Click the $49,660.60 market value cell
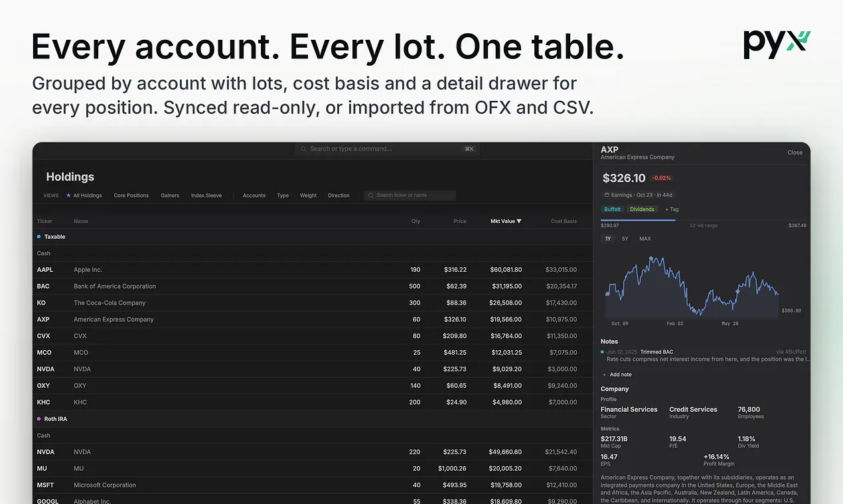Screen dimensions: 843x504 pyautogui.click(x=506, y=452)
